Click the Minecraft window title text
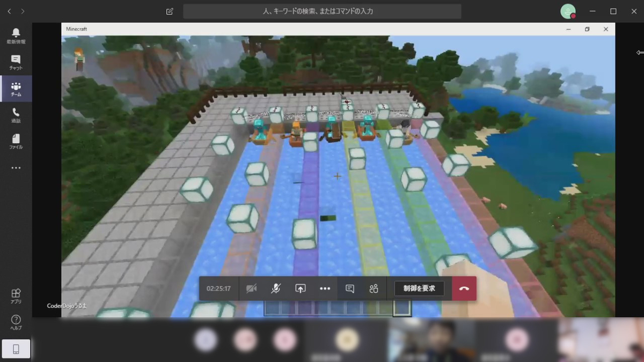This screenshot has width=644, height=362. [76, 29]
